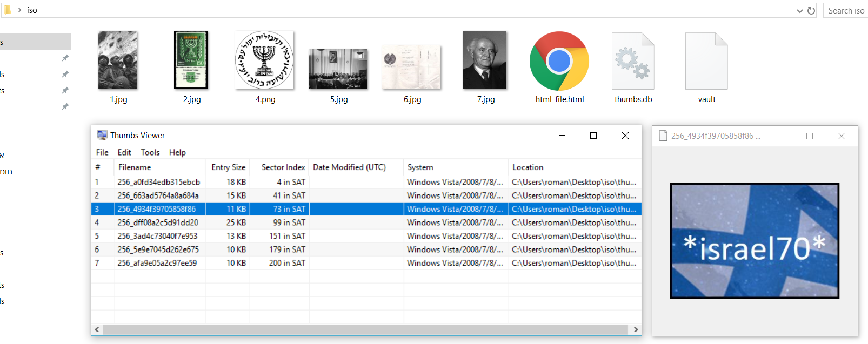
Task: Select the 6.jpg file thumbnail
Action: [x=411, y=68]
